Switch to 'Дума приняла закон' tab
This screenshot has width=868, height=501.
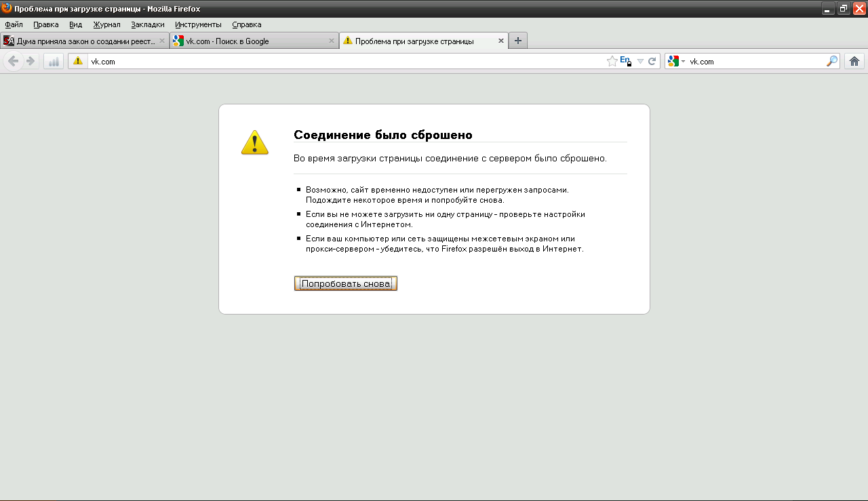(x=84, y=41)
